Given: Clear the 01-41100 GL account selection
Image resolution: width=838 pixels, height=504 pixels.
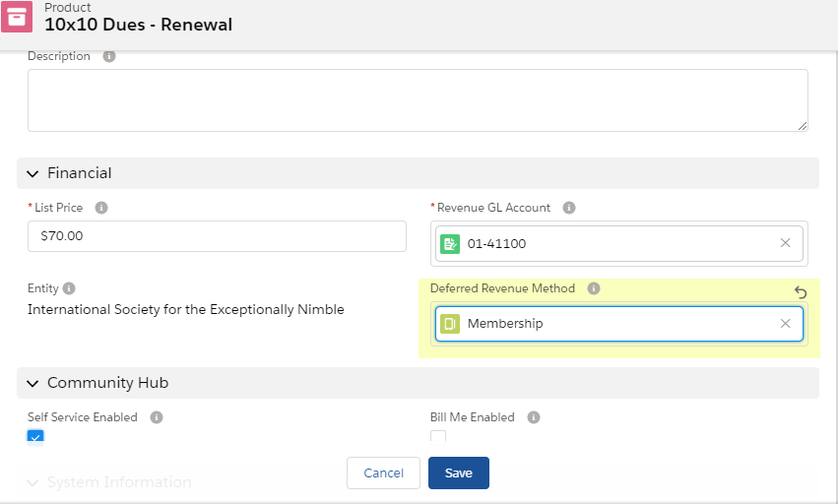Looking at the screenshot, I should click(785, 243).
